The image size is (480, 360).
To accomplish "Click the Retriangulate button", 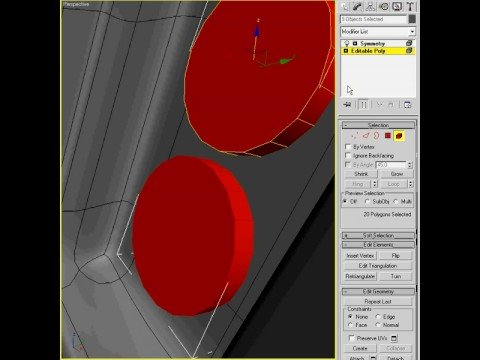I will click(360, 276).
